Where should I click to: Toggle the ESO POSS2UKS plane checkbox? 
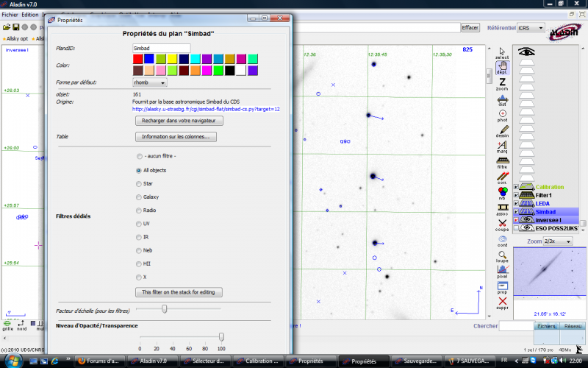516,228
